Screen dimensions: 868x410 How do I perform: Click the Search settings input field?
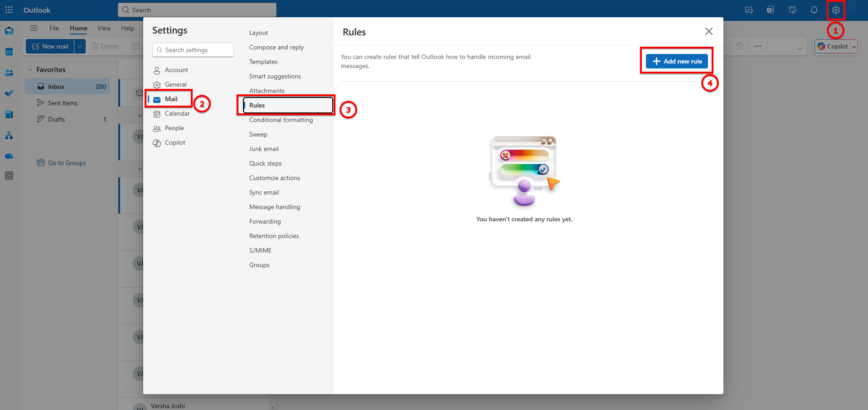point(193,50)
